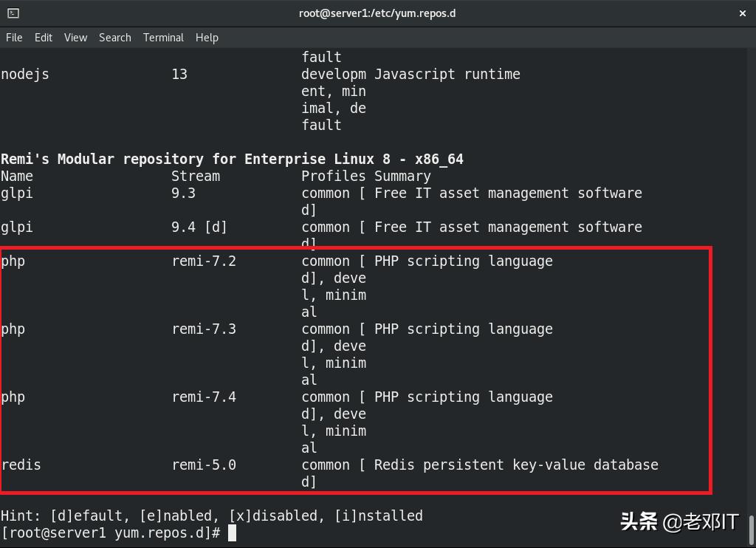The height and width of the screenshot is (548, 756).
Task: Open the Search menu
Action: tap(114, 37)
